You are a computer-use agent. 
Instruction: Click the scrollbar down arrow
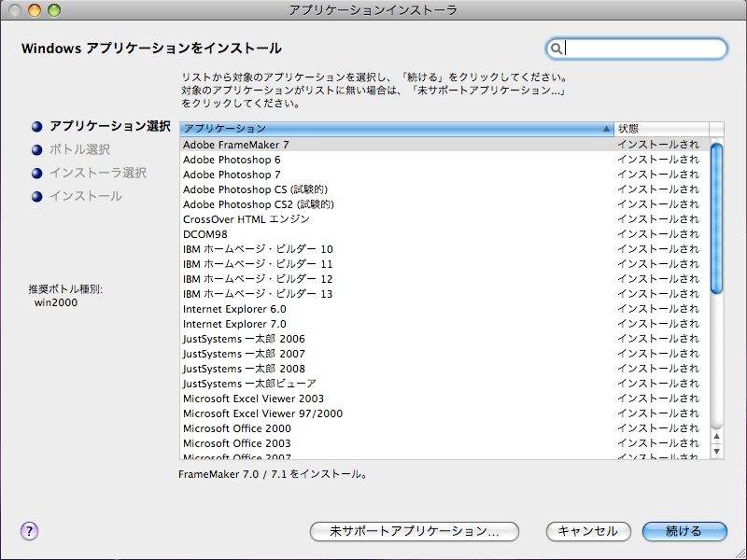(717, 452)
